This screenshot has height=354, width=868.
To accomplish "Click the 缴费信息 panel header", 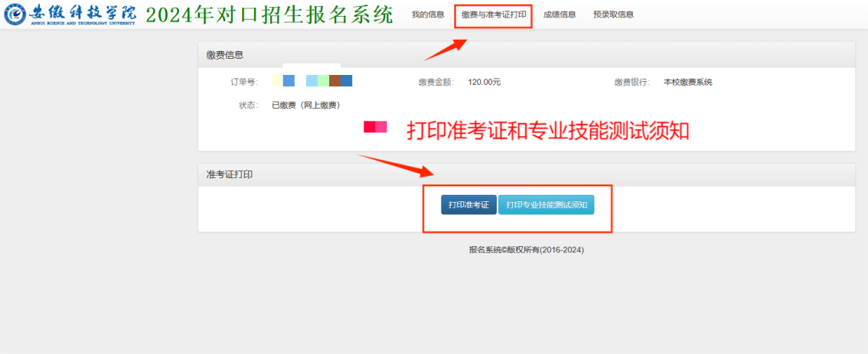I will (x=225, y=54).
